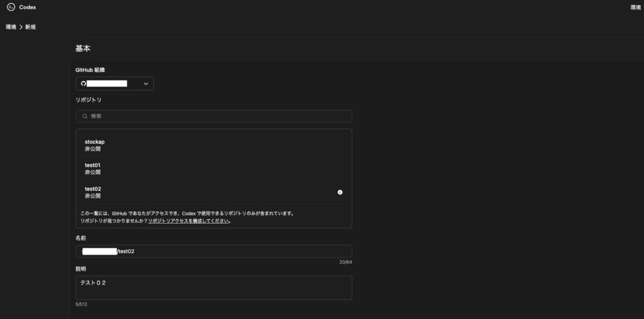Viewport: 644px width, 319px height.
Task: Click the Codex logo icon
Action: click(x=11, y=7)
